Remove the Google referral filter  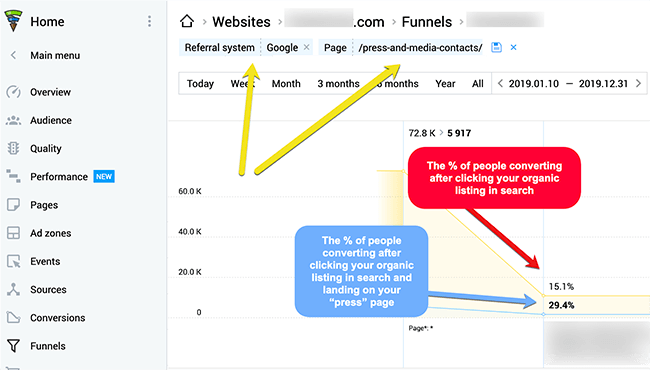[x=306, y=47]
